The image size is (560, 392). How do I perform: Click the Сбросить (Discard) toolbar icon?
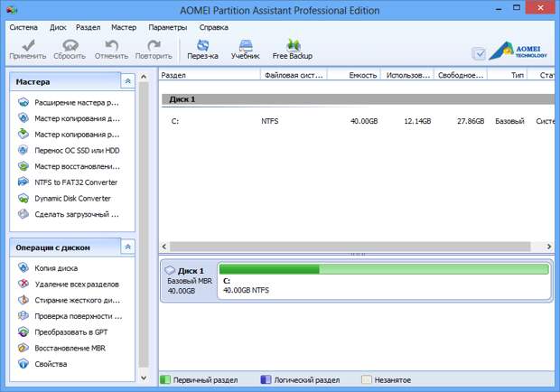[70, 45]
